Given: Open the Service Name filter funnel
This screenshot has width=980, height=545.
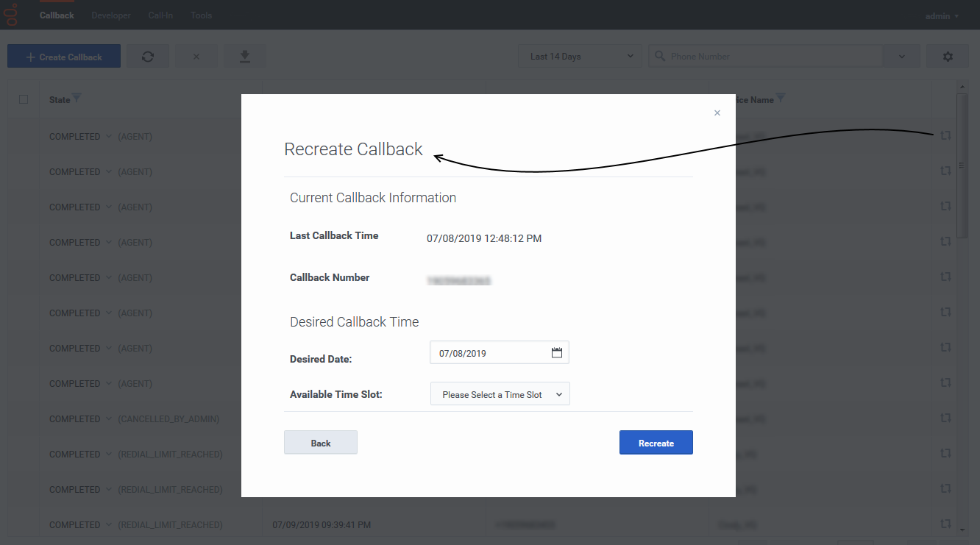Looking at the screenshot, I should [781, 98].
